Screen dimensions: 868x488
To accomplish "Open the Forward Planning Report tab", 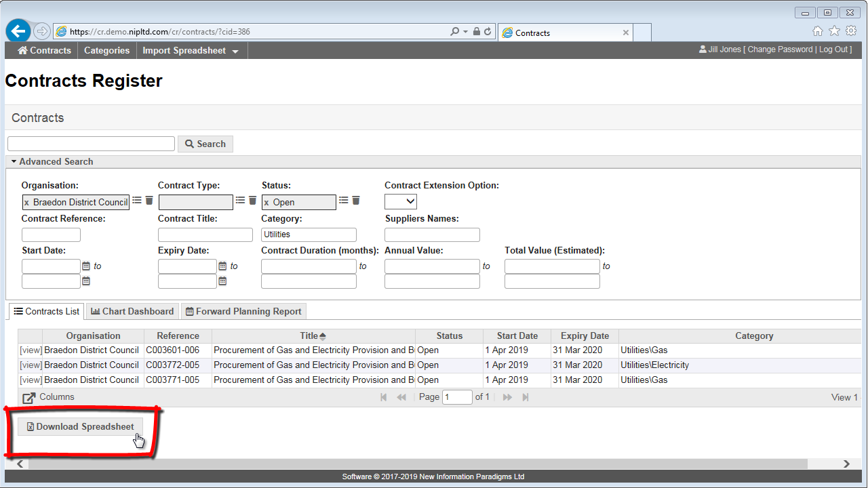I will tap(243, 311).
